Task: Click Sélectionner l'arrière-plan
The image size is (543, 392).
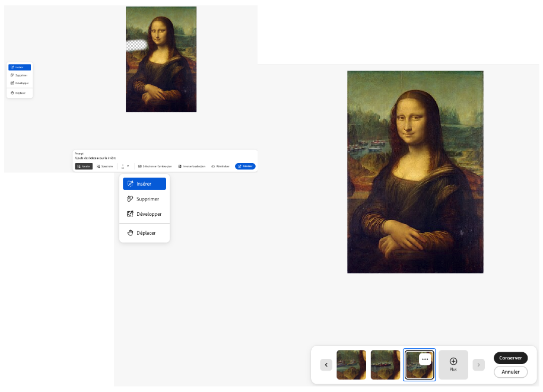Action: [155, 167]
